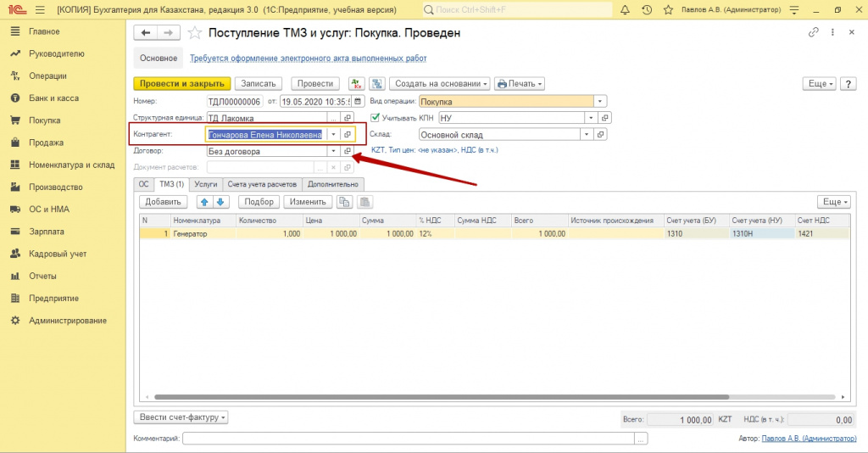Open Администрирование section
Image resolution: width=868 pixels, height=453 pixels.
tap(68, 320)
